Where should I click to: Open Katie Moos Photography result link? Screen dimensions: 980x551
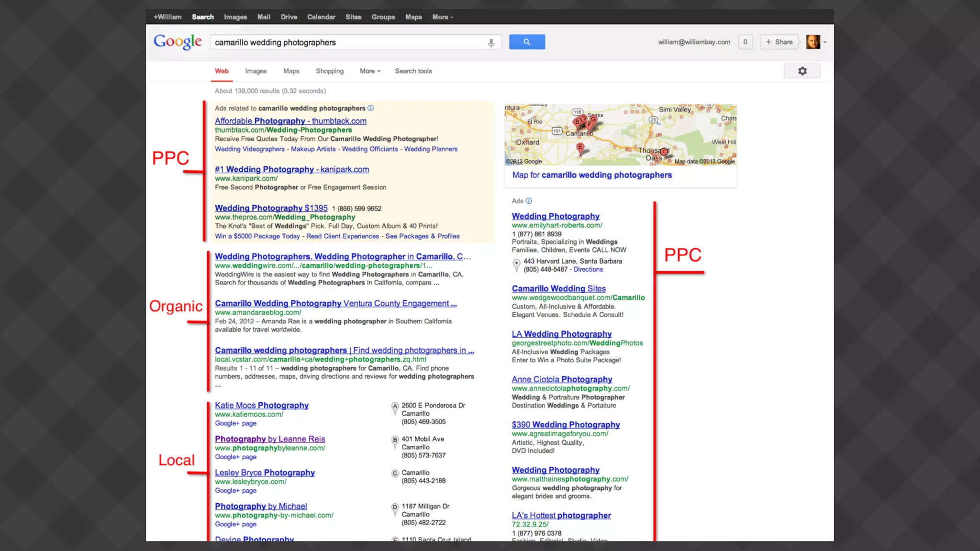[261, 405]
